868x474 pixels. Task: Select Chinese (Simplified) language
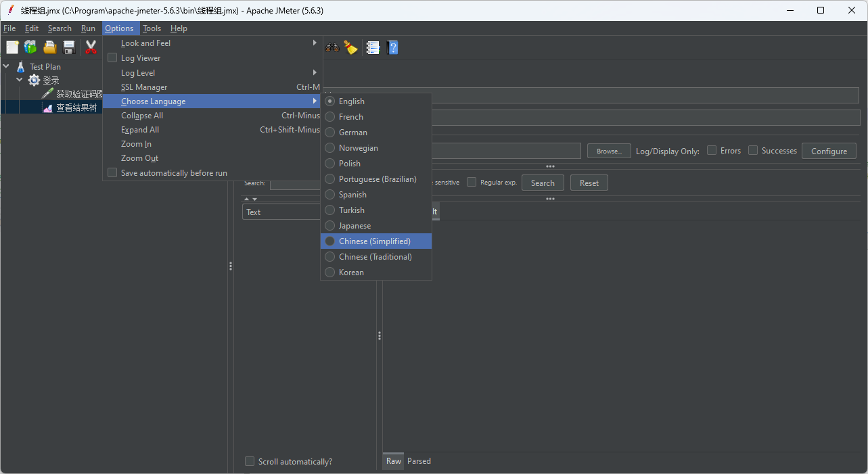pyautogui.click(x=376, y=241)
